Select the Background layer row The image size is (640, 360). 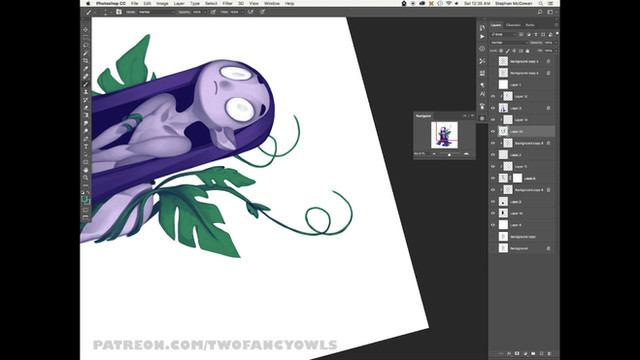[x=523, y=248]
